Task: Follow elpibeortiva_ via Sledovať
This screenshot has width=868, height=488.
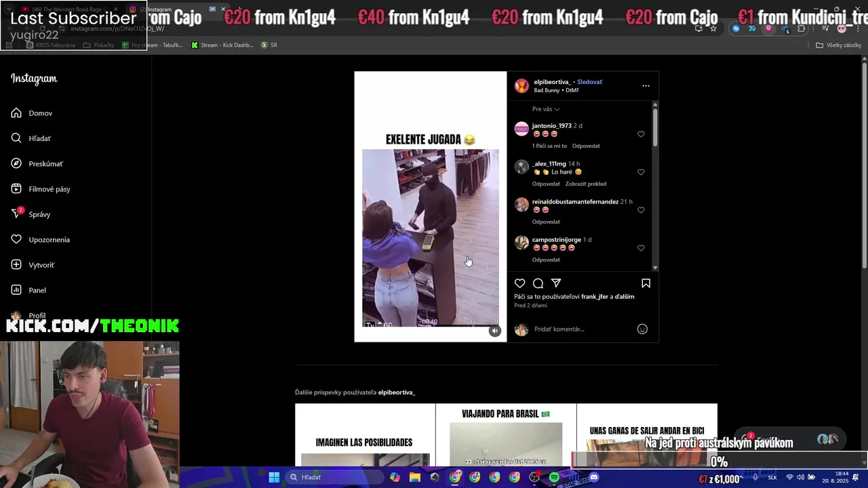Action: tap(589, 82)
